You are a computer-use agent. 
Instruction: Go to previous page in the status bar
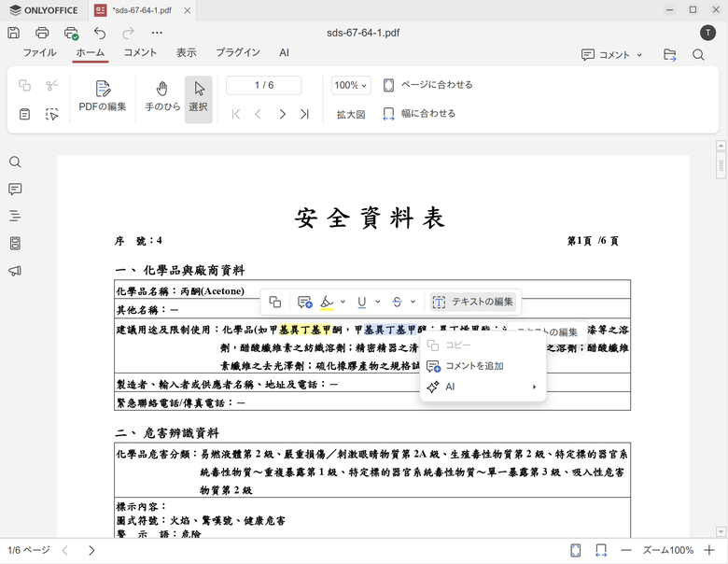click(x=65, y=551)
